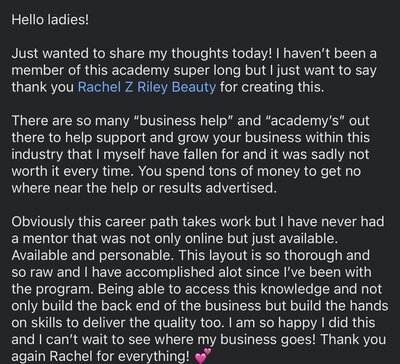Click the phrase "Available and personable."
Image resolution: width=400 pixels, height=364 pixels.
click(93, 256)
